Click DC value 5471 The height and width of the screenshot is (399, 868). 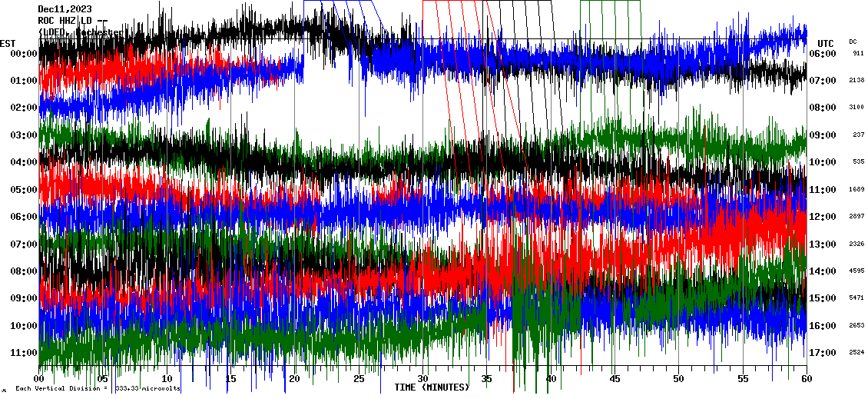[857, 299]
